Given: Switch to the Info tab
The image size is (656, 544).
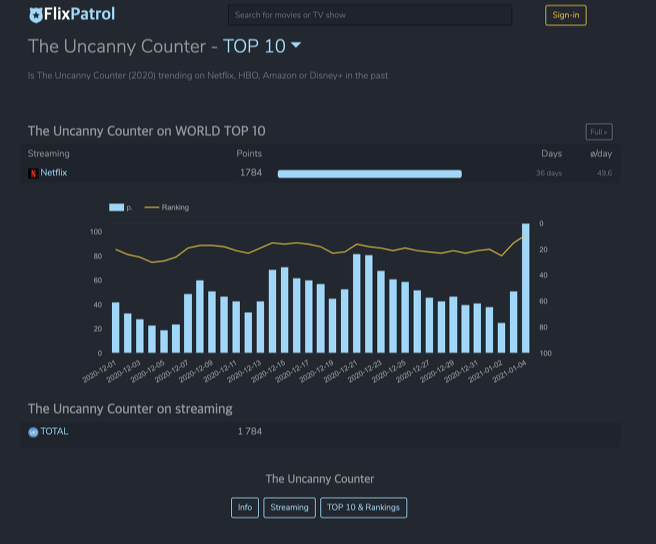Looking at the screenshot, I should 245,508.
